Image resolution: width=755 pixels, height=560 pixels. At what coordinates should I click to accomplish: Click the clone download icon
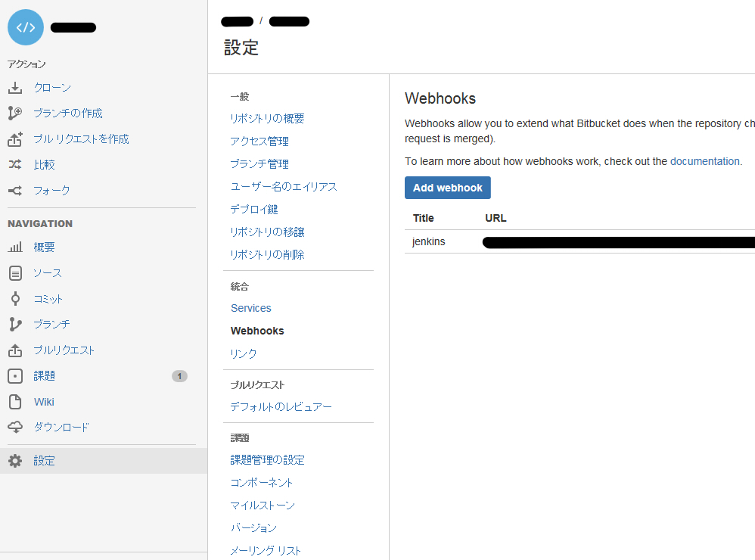(x=15, y=88)
